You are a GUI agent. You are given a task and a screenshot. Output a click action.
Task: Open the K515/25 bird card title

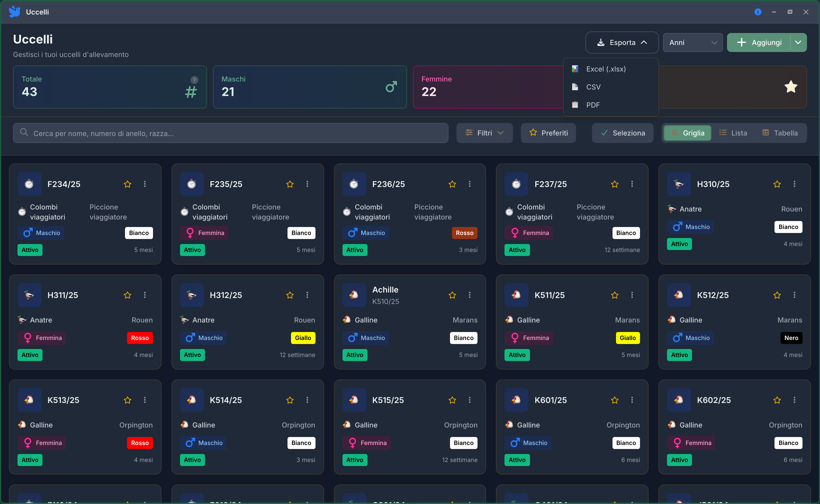tap(388, 400)
